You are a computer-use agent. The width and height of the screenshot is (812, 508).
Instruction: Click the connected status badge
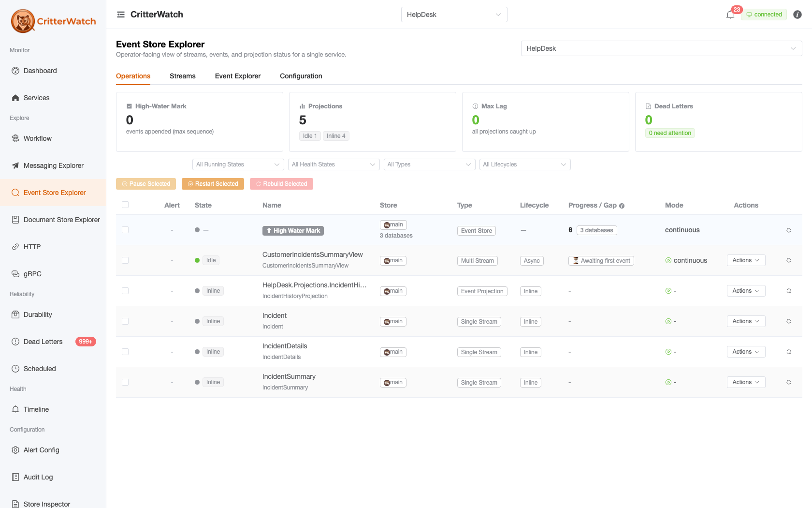(x=764, y=15)
